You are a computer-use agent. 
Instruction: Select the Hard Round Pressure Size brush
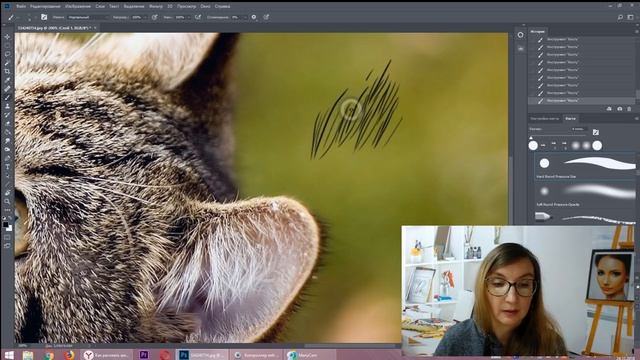585,167
